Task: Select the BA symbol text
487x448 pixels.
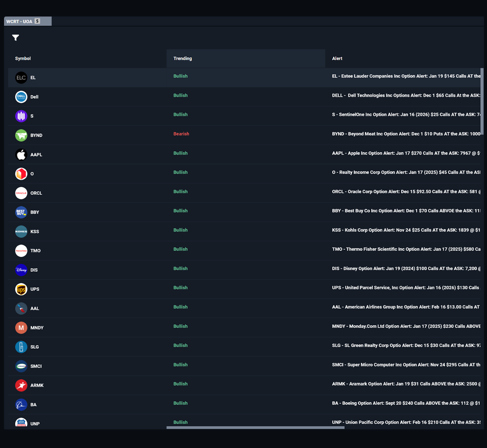Action: point(33,405)
